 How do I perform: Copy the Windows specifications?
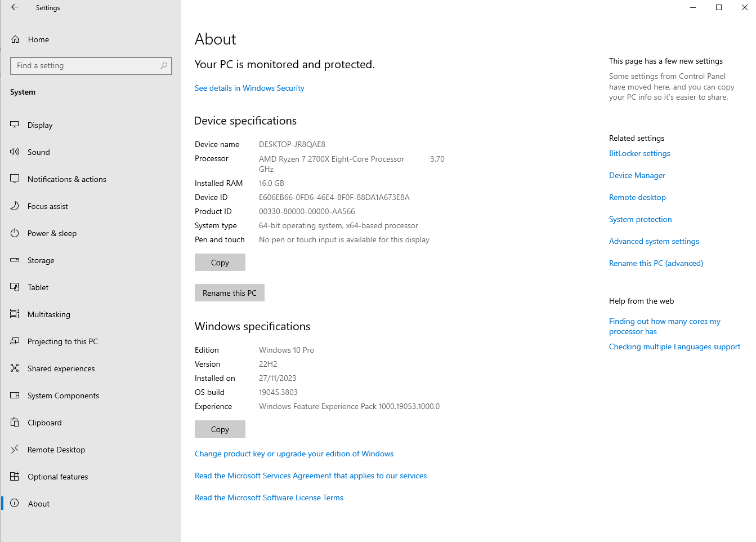[x=220, y=429]
